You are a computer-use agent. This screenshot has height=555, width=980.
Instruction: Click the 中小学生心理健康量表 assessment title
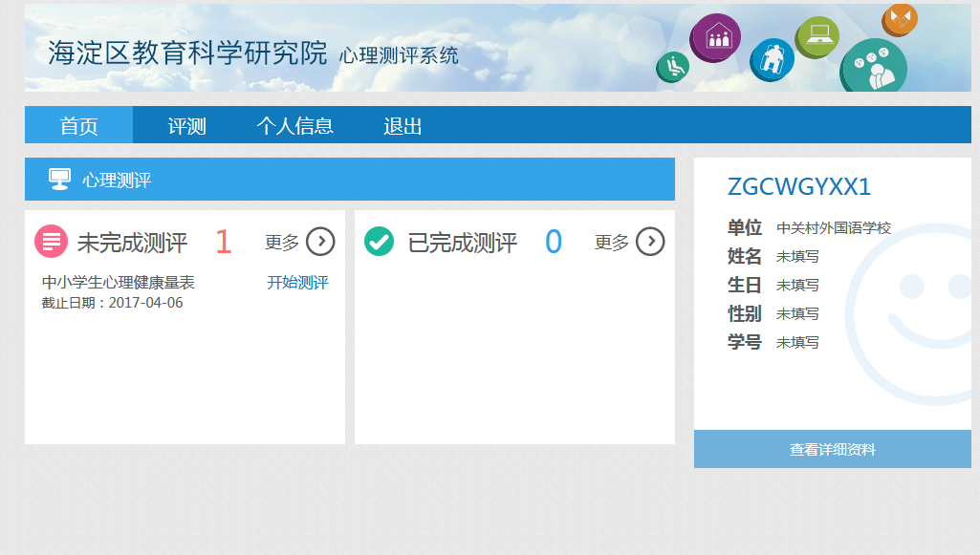tap(119, 282)
